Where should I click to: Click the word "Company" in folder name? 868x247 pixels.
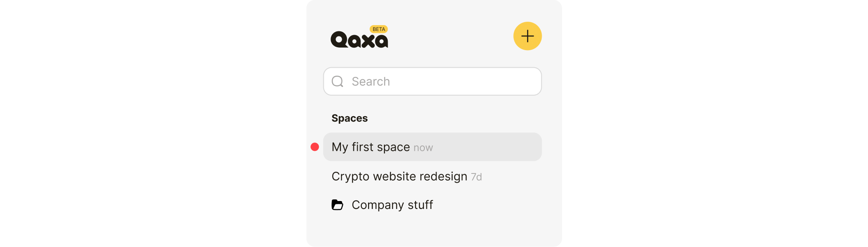(x=378, y=205)
